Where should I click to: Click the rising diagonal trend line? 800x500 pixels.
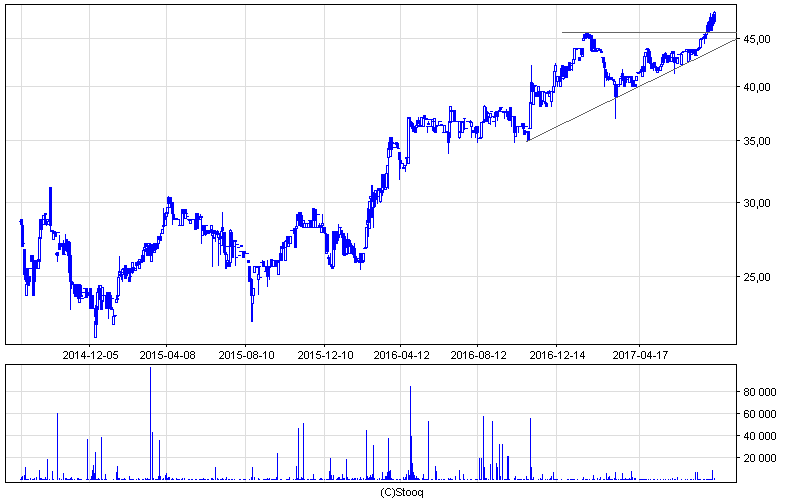click(x=632, y=90)
